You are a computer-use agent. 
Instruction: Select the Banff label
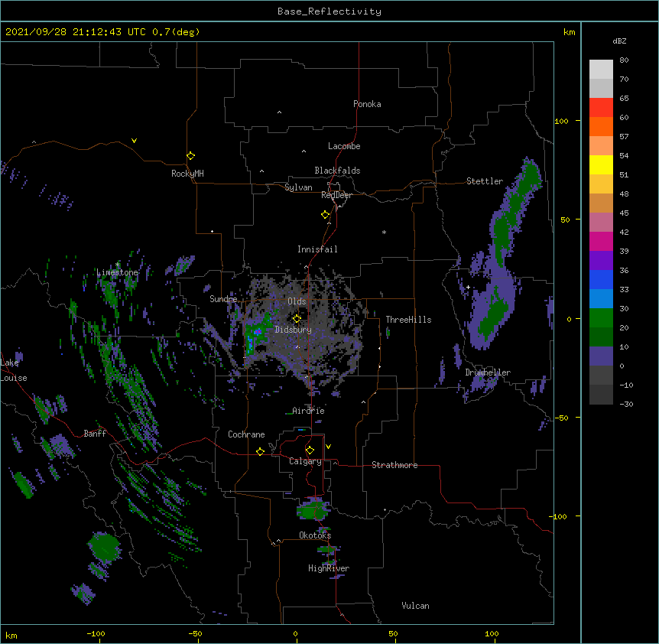95,434
